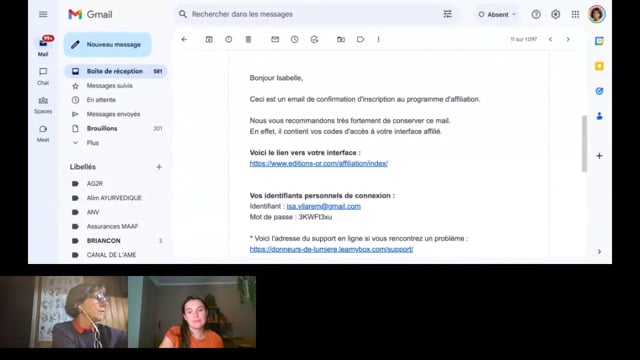Click the Bonjour Isabelle greeting text
640x360 pixels.
(x=276, y=78)
